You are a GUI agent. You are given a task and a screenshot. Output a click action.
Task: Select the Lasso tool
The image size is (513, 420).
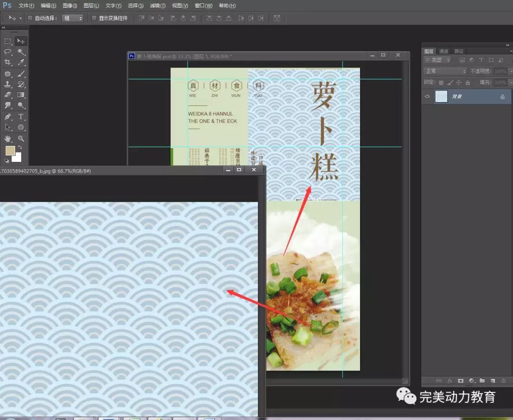(8, 52)
